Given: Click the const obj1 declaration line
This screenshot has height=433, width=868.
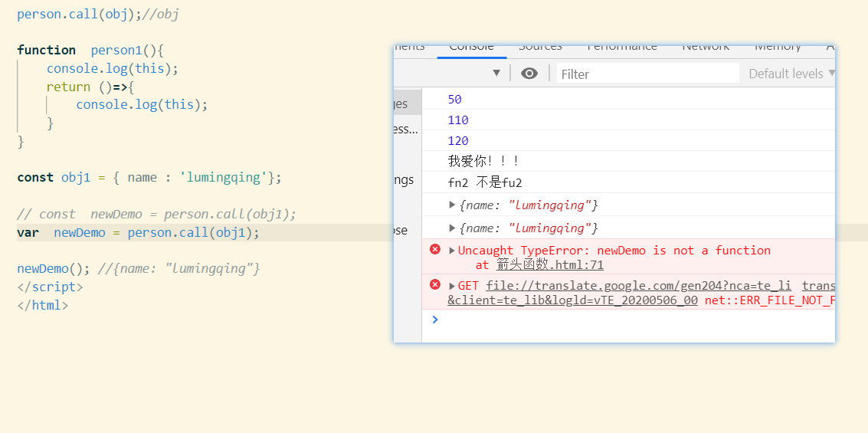Looking at the screenshot, I should coord(149,178).
